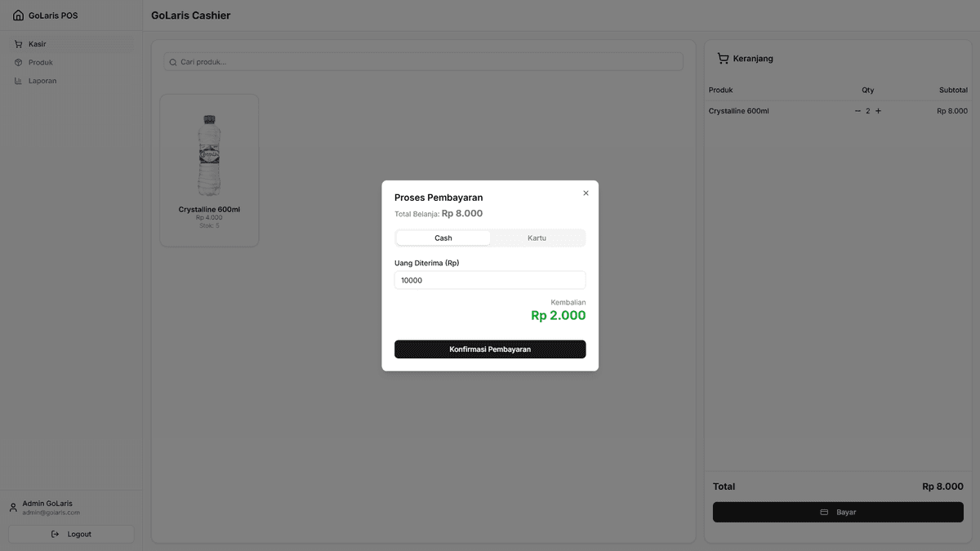This screenshot has height=551, width=980.
Task: Click the Uang Diterima input field
Action: pyautogui.click(x=489, y=280)
